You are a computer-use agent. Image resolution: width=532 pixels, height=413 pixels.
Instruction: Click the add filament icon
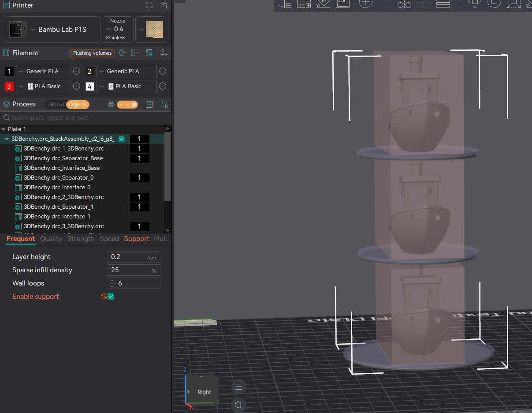pos(135,53)
